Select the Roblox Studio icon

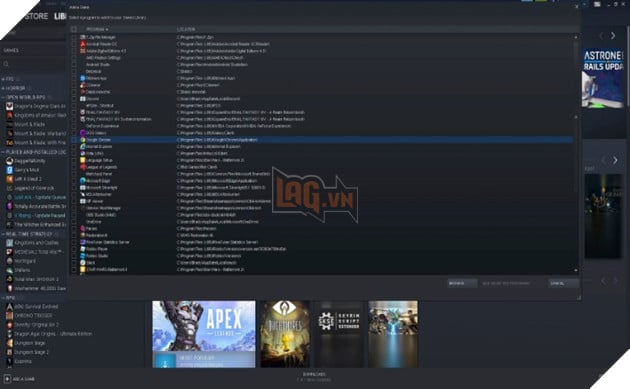click(x=83, y=256)
